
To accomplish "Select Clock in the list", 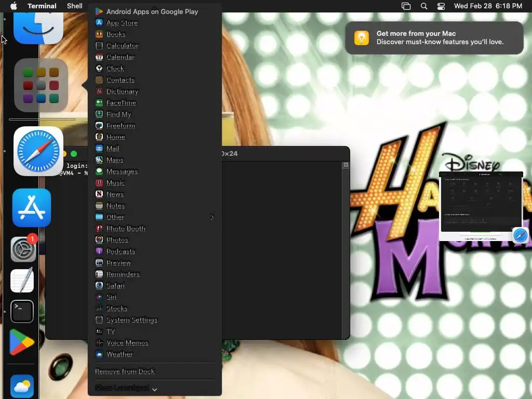I will click(155, 68).
